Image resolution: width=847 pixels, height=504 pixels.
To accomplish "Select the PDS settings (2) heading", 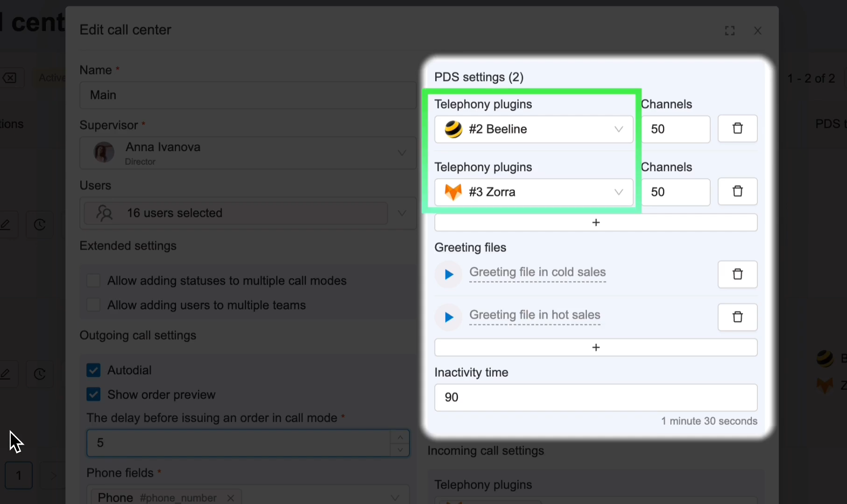I will point(479,77).
